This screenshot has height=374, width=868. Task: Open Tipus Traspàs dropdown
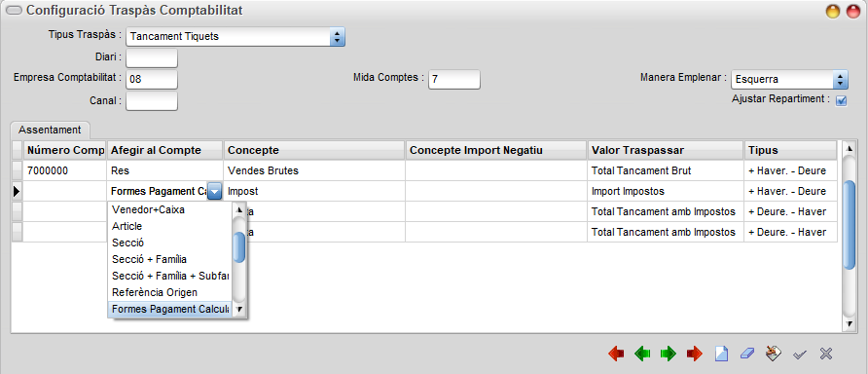(337, 37)
